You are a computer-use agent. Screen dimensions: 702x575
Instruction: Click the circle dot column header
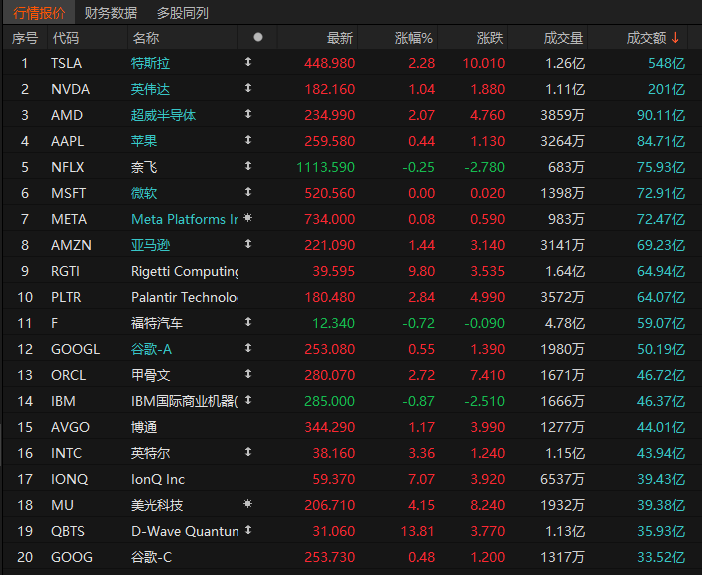[x=257, y=37]
